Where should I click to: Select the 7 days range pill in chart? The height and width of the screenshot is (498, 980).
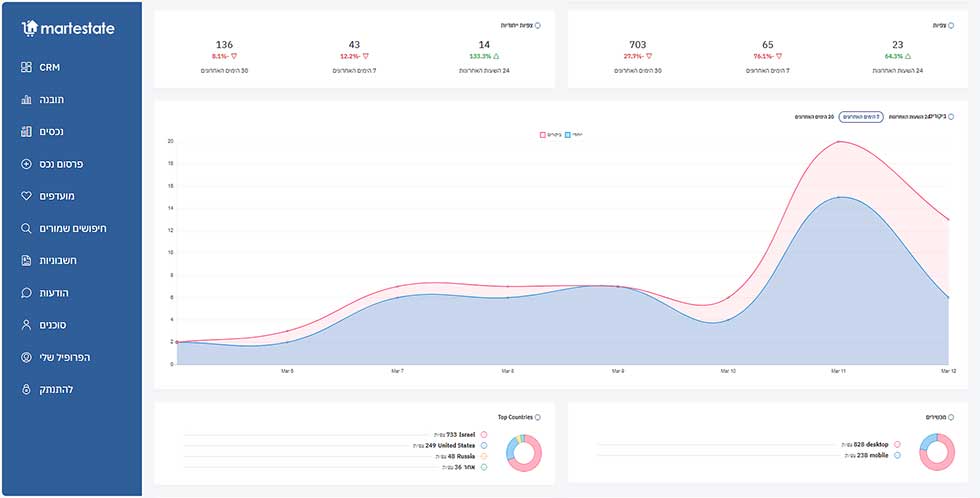coord(861,117)
